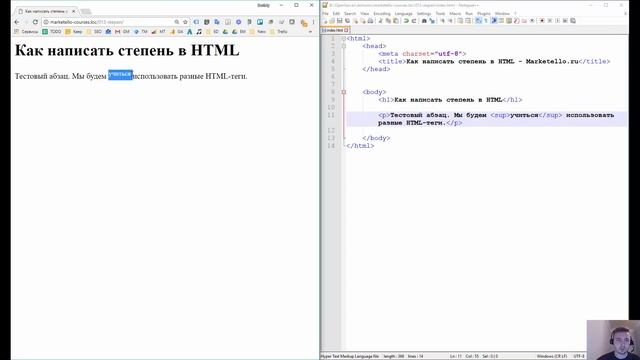The height and width of the screenshot is (360, 640).
Task: Click the heading "Как написать степень в HTML"
Action: [x=127, y=50]
